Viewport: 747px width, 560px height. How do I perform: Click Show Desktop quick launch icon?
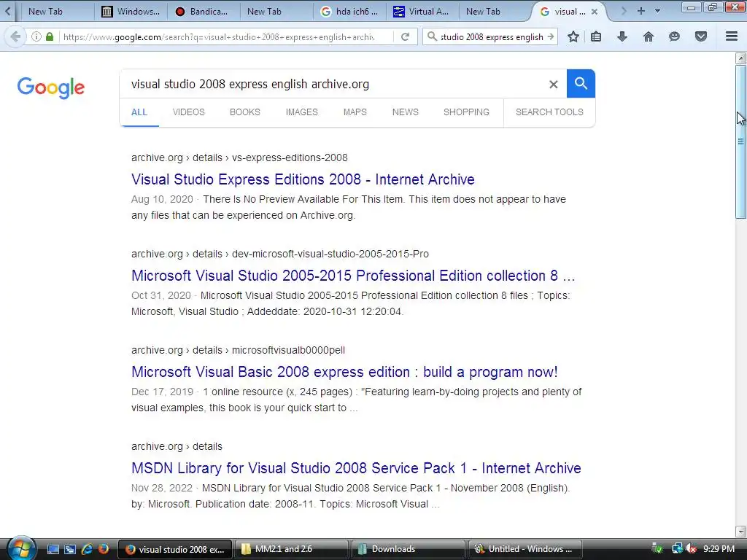53,549
